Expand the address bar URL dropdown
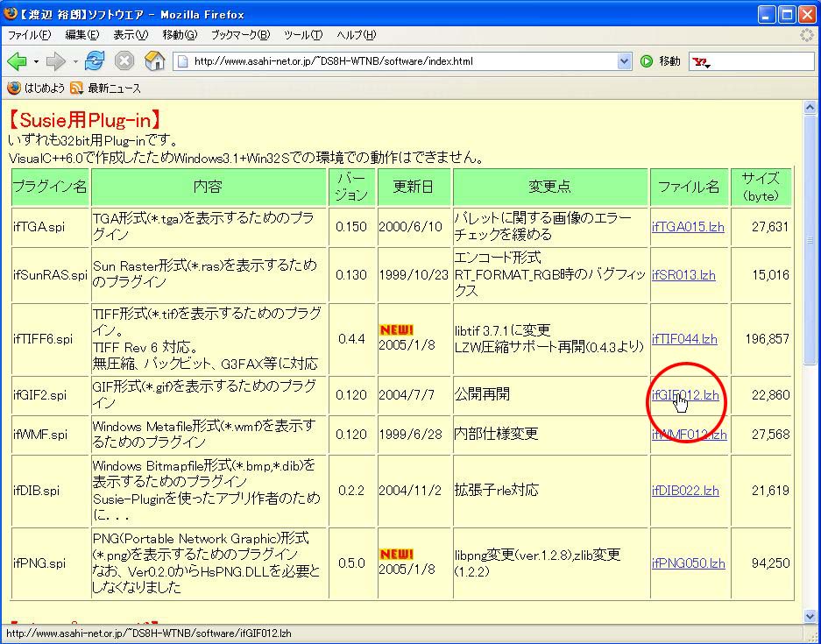 coord(624,61)
